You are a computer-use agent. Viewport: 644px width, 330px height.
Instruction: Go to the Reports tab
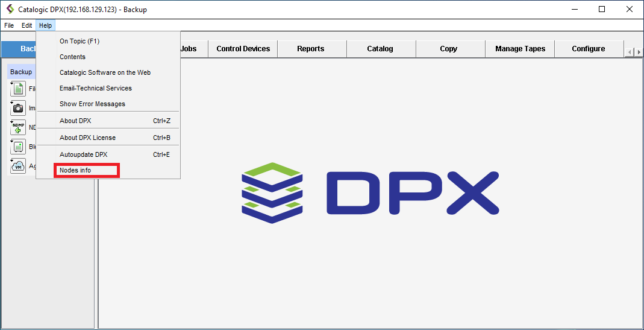tap(310, 49)
